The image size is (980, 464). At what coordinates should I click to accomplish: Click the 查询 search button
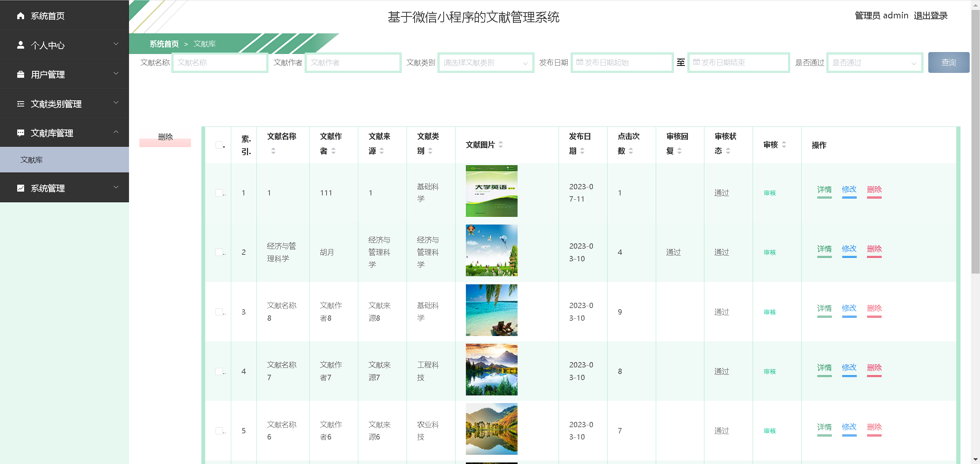coord(948,62)
